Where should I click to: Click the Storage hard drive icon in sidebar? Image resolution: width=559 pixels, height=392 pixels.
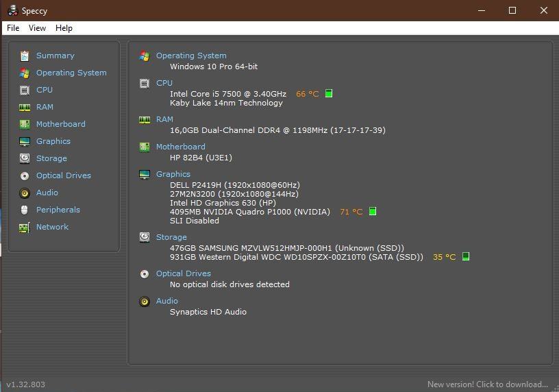coord(25,158)
